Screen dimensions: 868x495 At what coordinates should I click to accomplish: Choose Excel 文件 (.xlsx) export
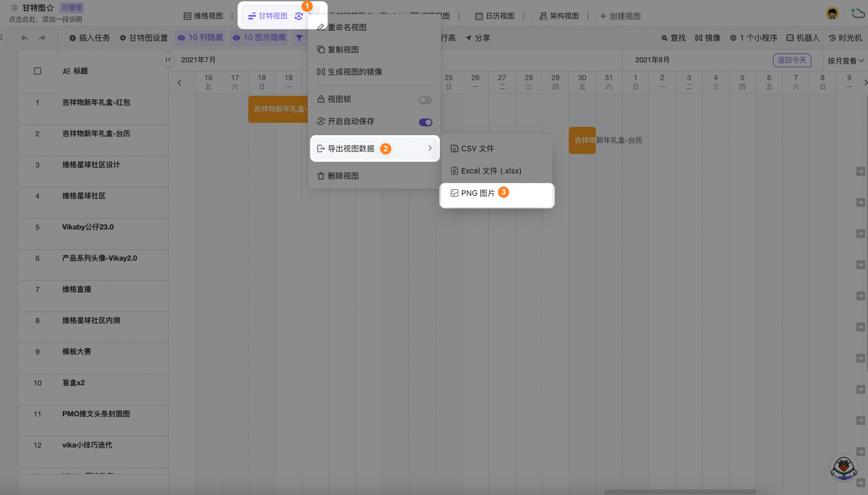click(x=491, y=171)
